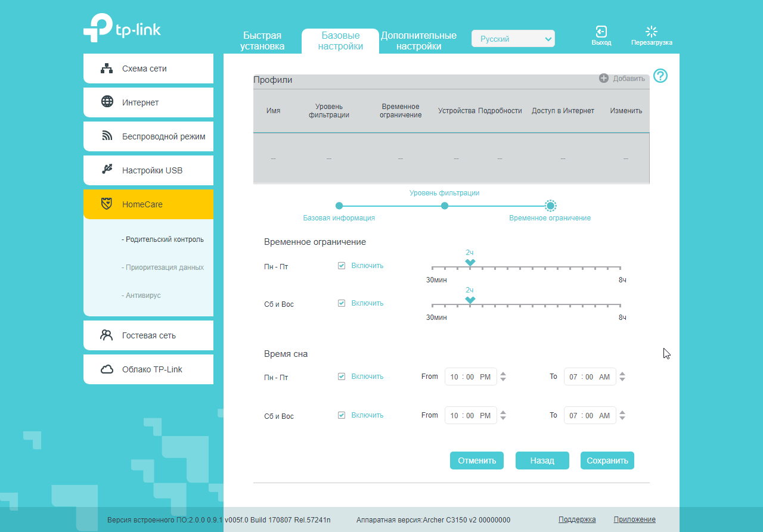
Task: Click the Профили table title
Action: [273, 80]
